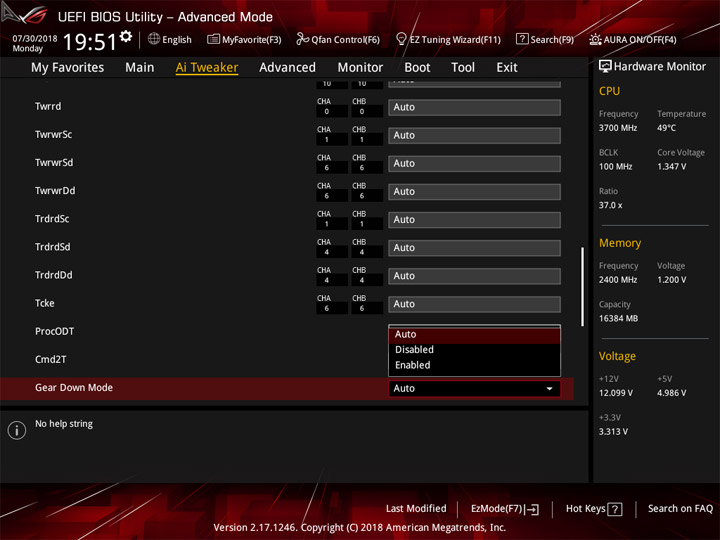Image resolution: width=720 pixels, height=540 pixels.
Task: Click Last Modified button
Action: [x=416, y=509]
